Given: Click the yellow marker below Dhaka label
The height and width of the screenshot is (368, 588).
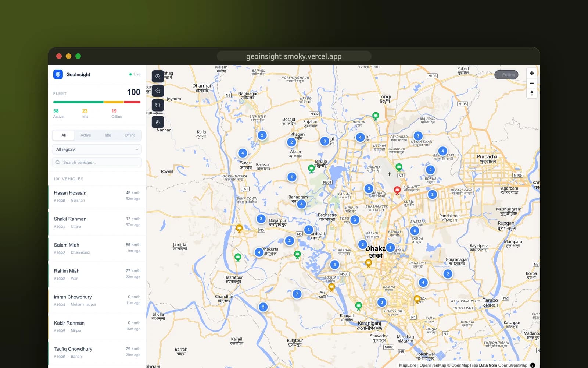Looking at the screenshot, I should [369, 263].
